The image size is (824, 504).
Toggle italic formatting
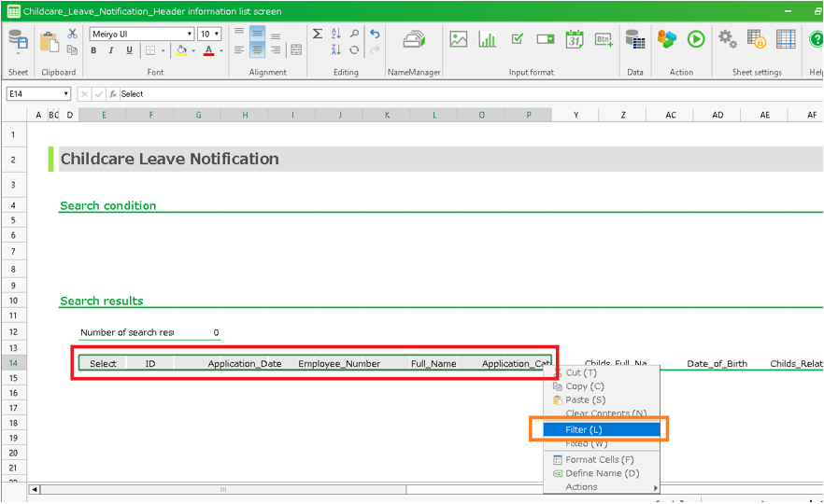tap(111, 50)
